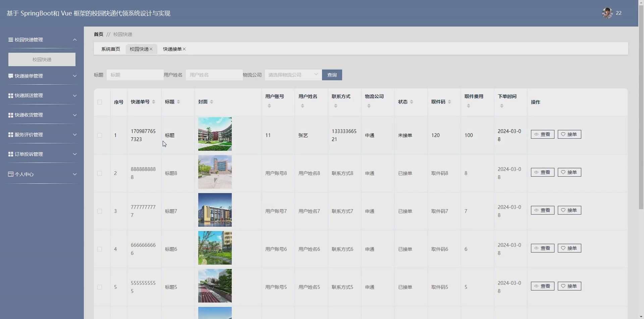Viewport: 644px width, 319px height.
Task: Sort by 用户姓名 column arrows
Action: pyautogui.click(x=303, y=106)
